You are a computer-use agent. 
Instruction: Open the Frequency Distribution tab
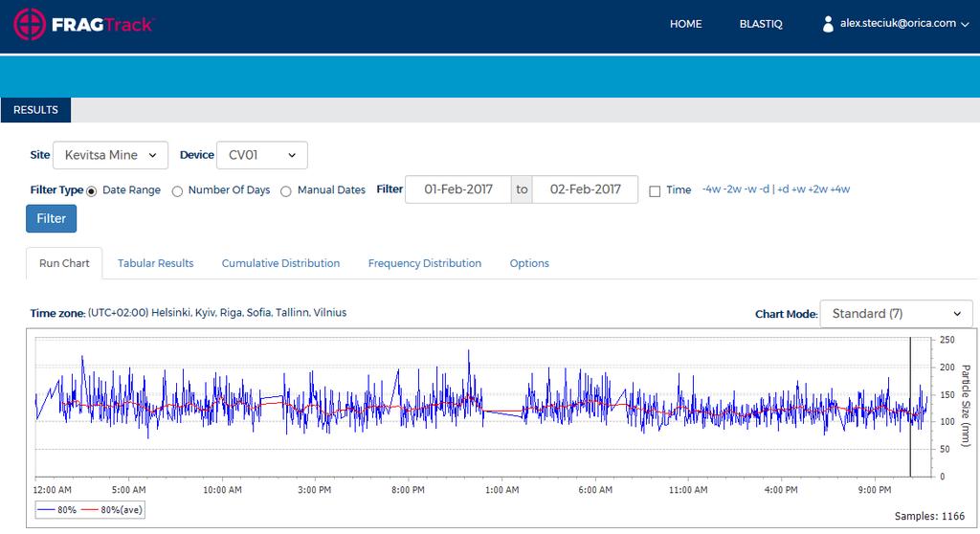tap(424, 263)
